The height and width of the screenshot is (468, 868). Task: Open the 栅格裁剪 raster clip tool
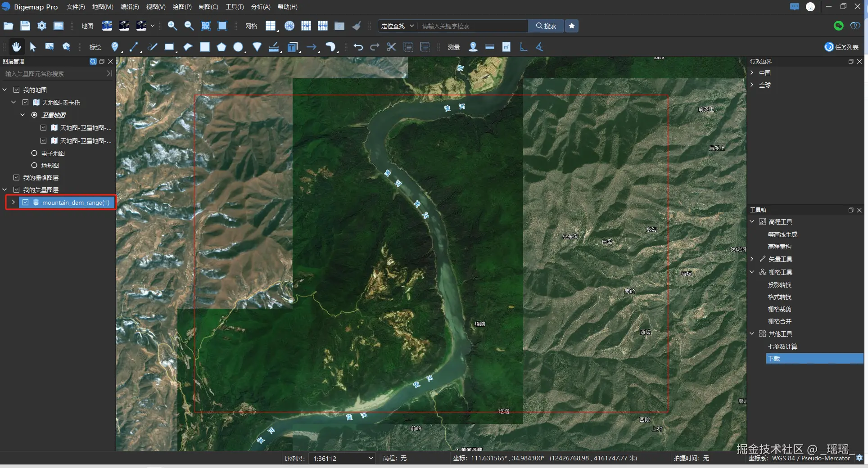[x=780, y=309]
